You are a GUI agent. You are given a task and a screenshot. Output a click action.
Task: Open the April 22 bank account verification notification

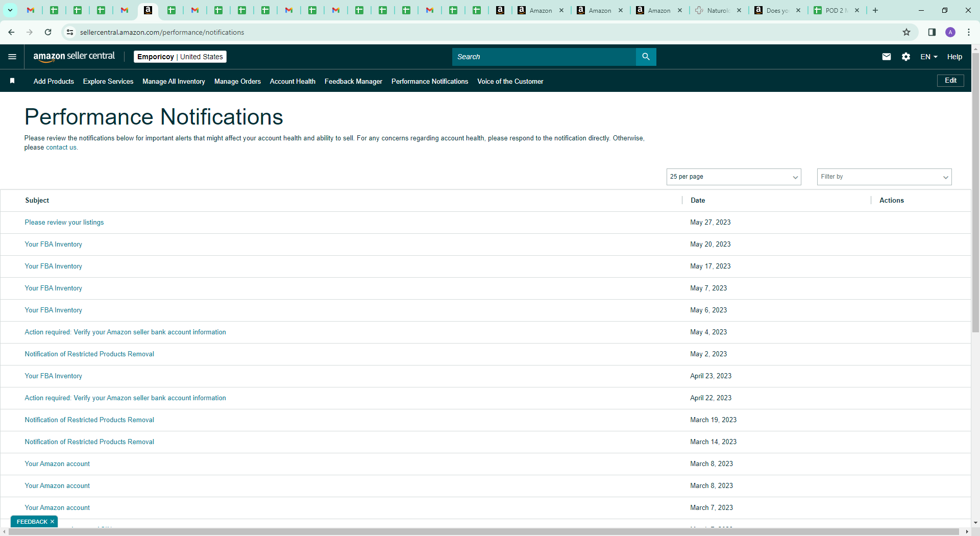(126, 398)
